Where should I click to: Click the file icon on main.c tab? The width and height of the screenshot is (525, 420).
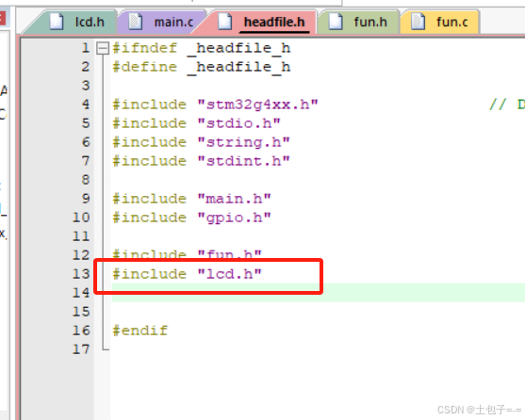click(136, 22)
